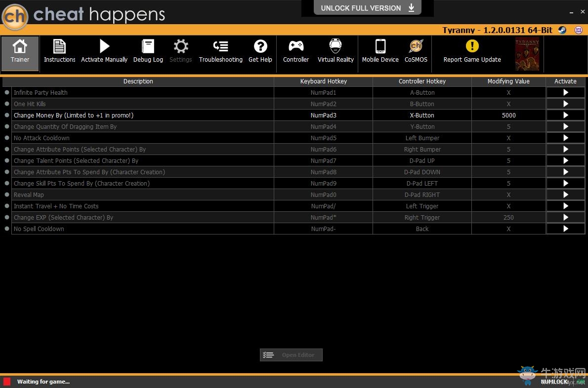The width and height of the screenshot is (588, 388).
Task: Click the Get Help question icon
Action: tap(260, 46)
